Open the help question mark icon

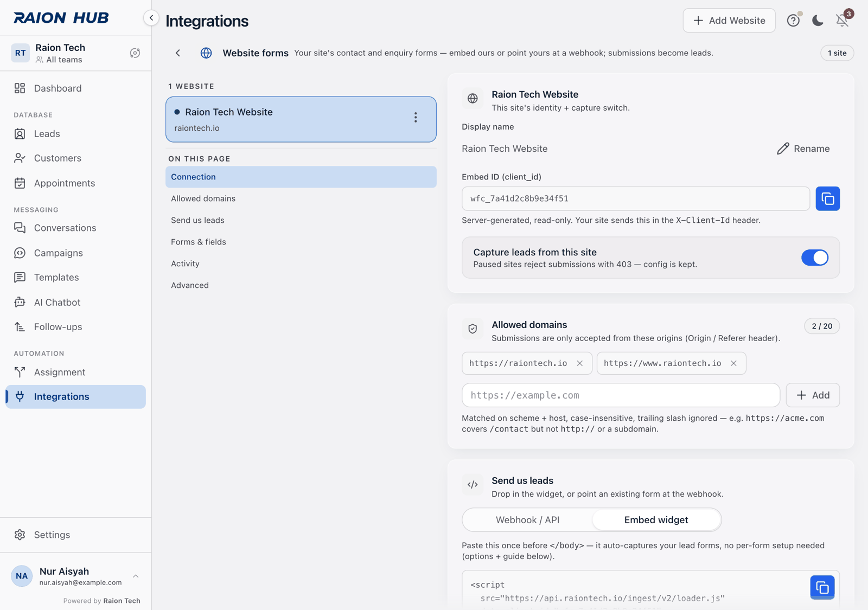pyautogui.click(x=793, y=21)
